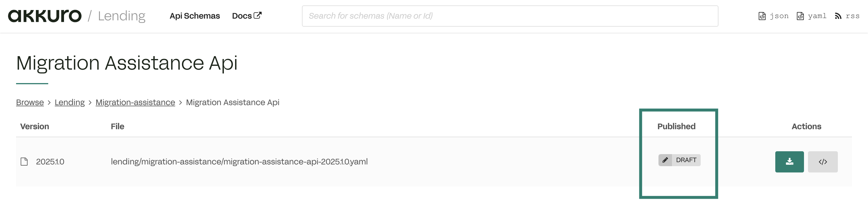Screen dimensions: 868x214
Task: Download the 2025.1.0 schema file
Action: point(789,162)
